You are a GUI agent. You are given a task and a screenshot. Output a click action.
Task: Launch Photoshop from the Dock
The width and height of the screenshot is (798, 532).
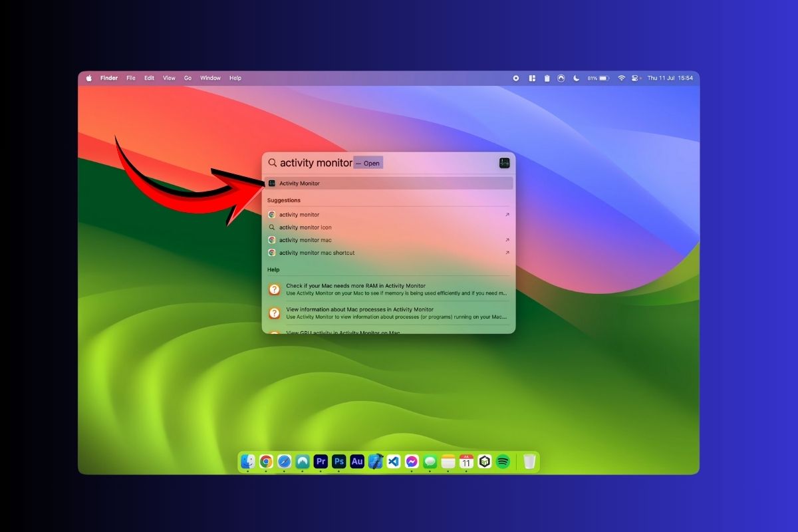[339, 462]
